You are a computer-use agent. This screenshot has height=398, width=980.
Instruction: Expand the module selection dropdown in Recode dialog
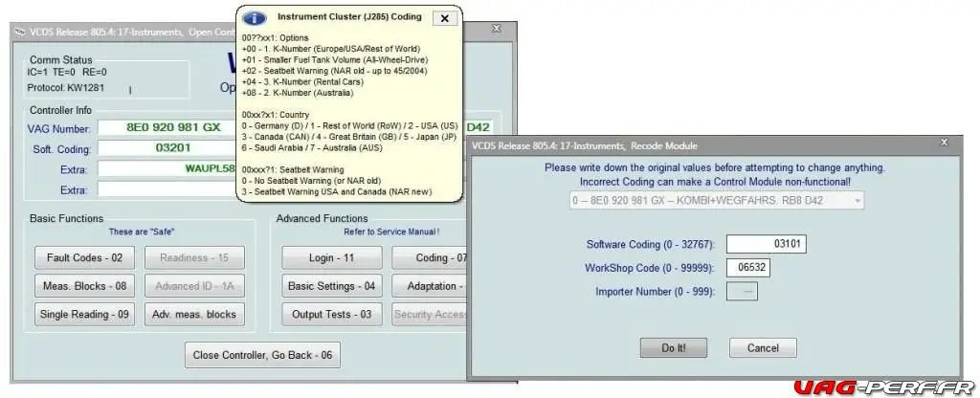pos(857,201)
